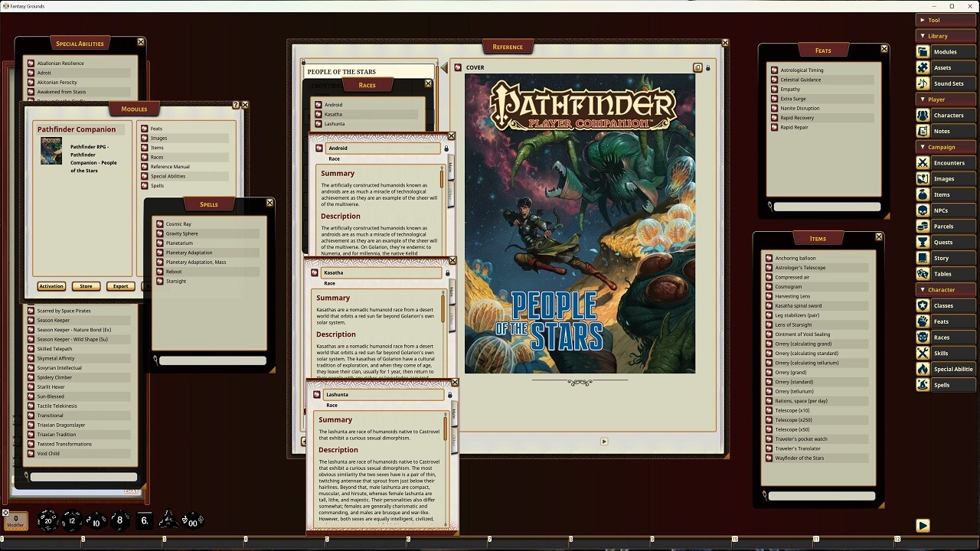Roll the percentile d00 die

click(x=194, y=522)
